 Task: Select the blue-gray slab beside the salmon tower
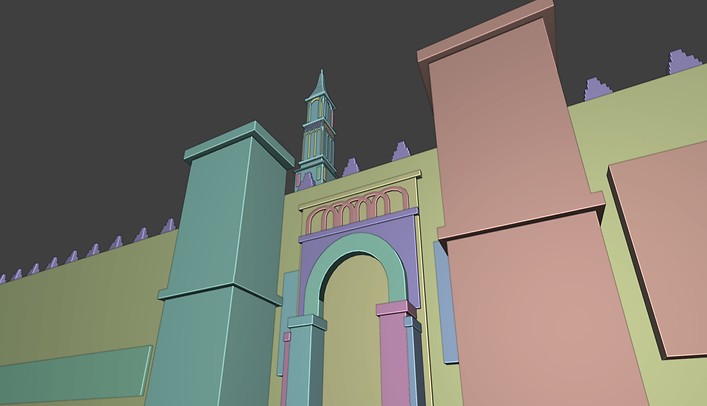coord(445,302)
